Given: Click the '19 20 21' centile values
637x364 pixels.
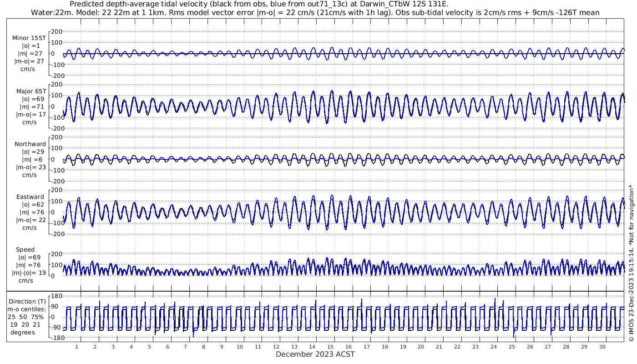Looking at the screenshot, I should coord(25,324).
